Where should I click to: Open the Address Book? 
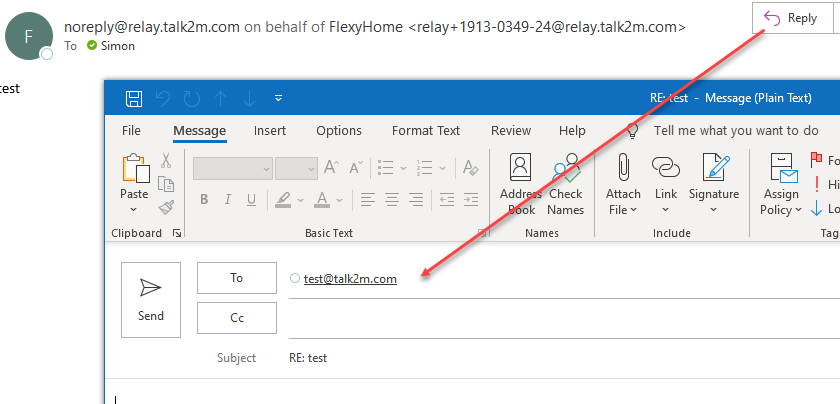[x=521, y=184]
